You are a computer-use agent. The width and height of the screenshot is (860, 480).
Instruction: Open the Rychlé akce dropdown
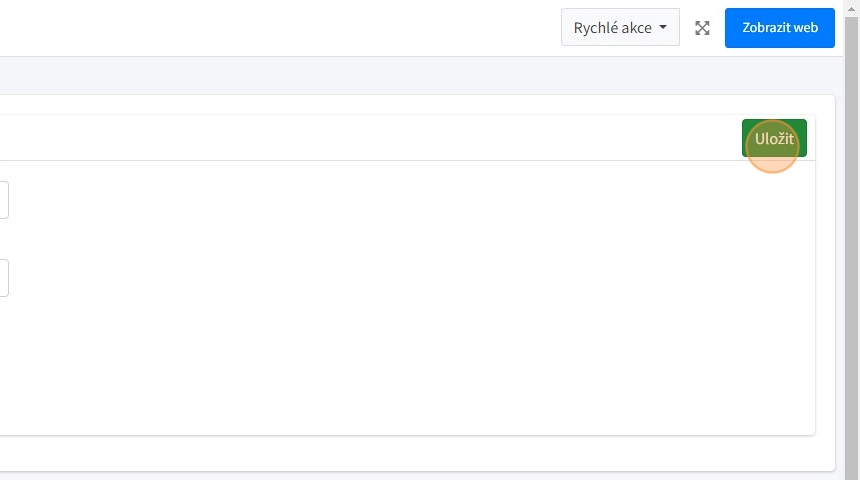(x=620, y=28)
